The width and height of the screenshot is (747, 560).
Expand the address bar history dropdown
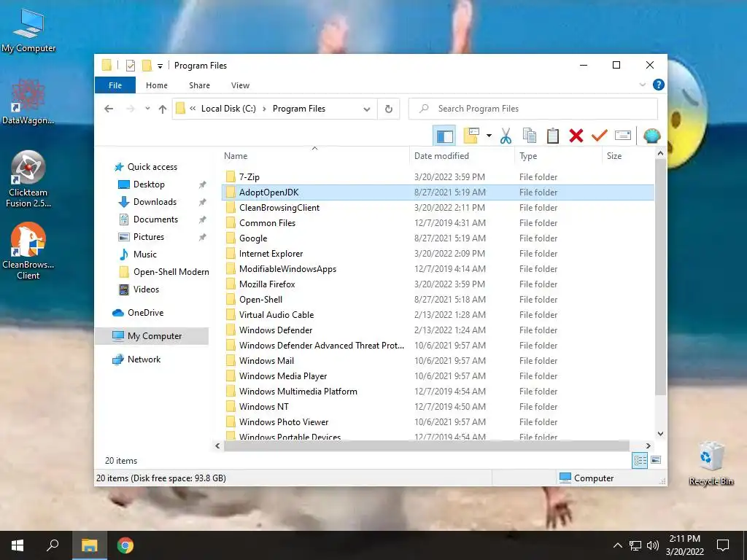(x=367, y=109)
